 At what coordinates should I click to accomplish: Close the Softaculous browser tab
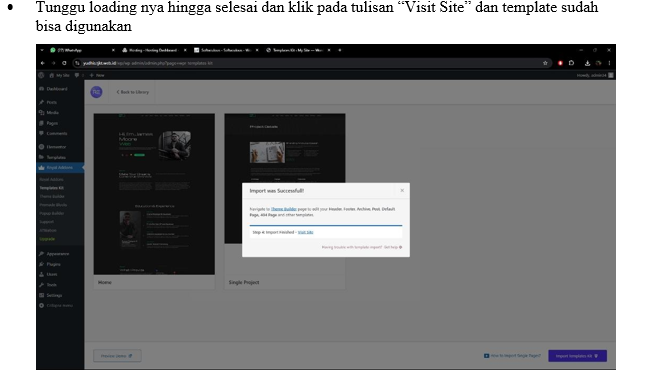tap(257, 50)
